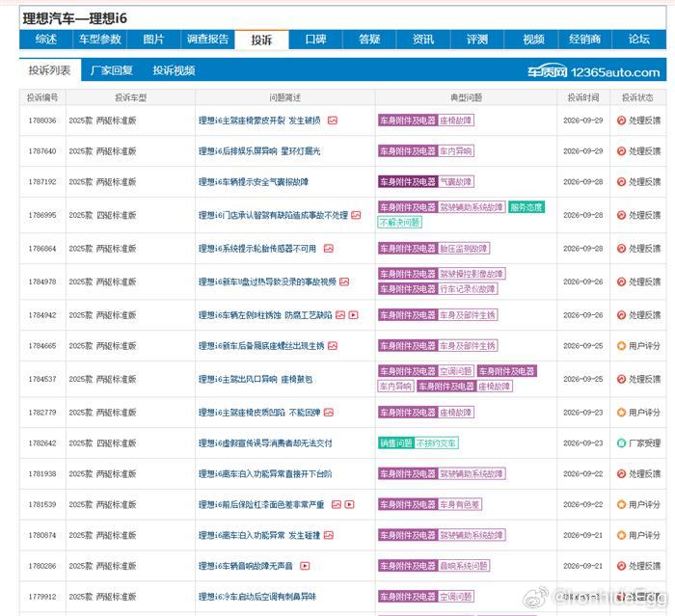The image size is (675, 616).
Task: Open image icon for 轮胎传感器不可用 complaint
Action: (x=329, y=249)
